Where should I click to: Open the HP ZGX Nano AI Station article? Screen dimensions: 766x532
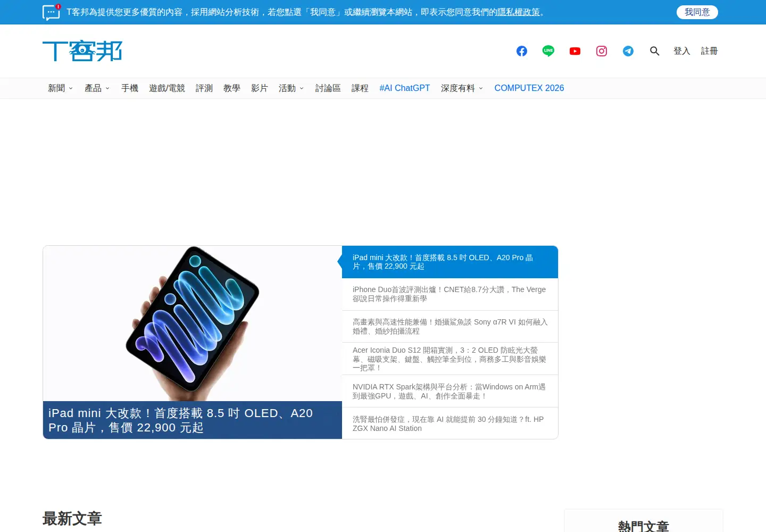450,423
